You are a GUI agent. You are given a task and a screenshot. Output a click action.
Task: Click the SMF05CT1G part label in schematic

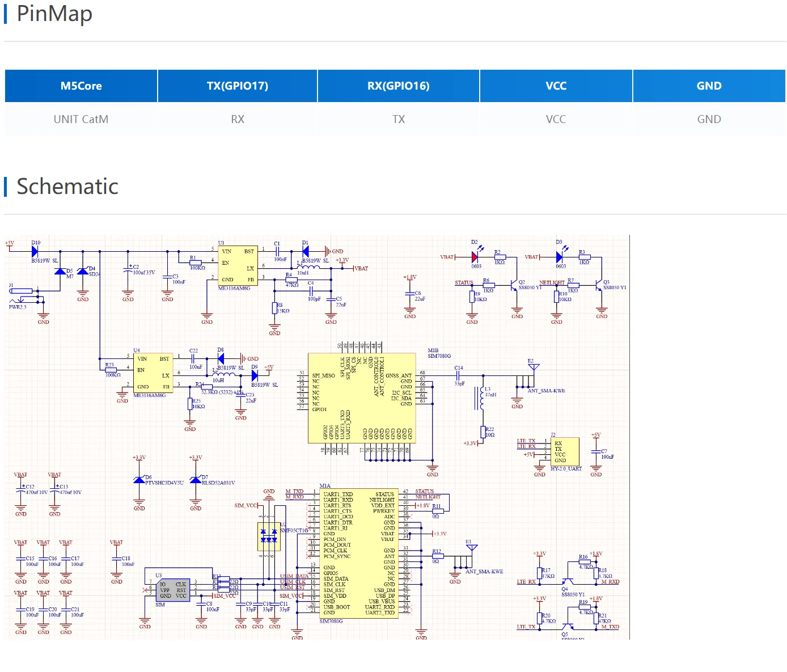pyautogui.click(x=294, y=531)
